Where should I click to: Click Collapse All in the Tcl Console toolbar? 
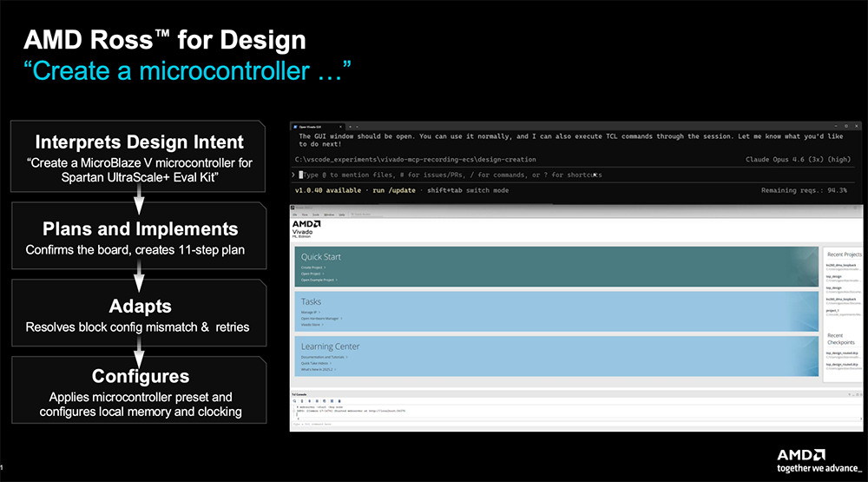tap(302, 401)
